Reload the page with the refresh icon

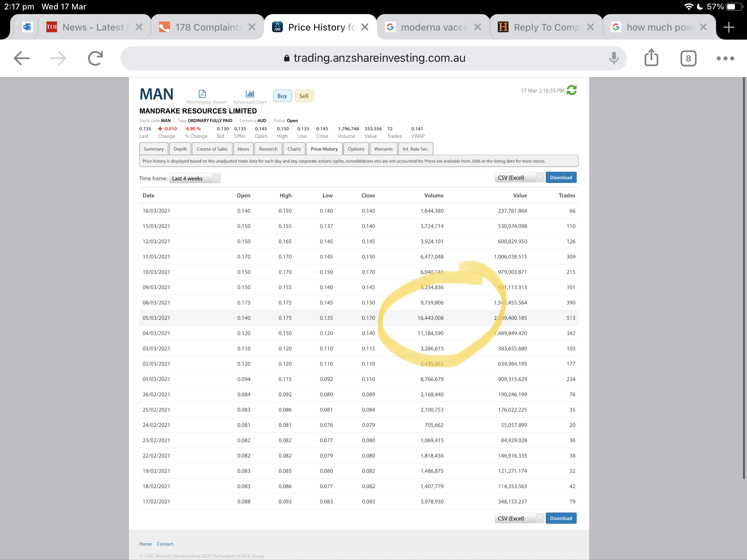coord(95,58)
